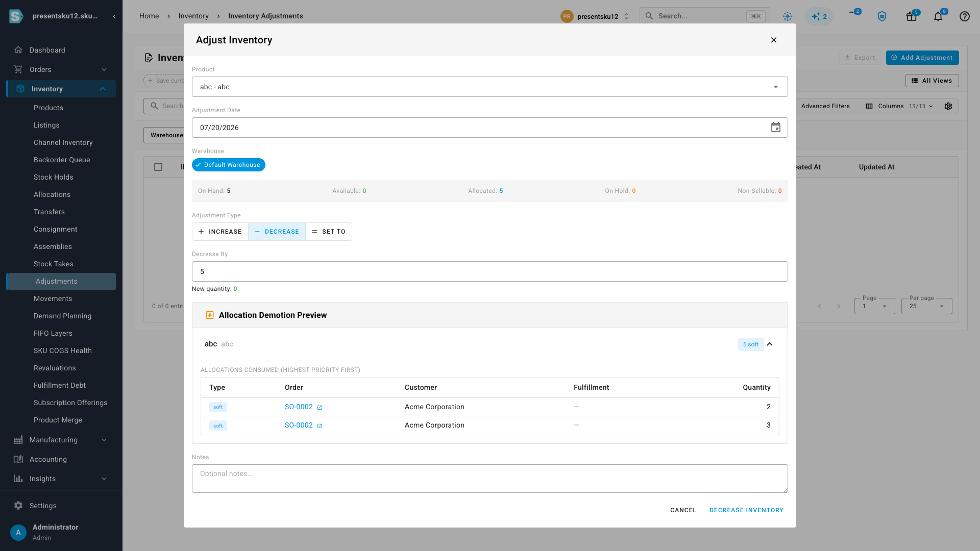Screen dimensions: 980x551
Task: Open Dashboard in the sidebar
Action: click(x=47, y=50)
